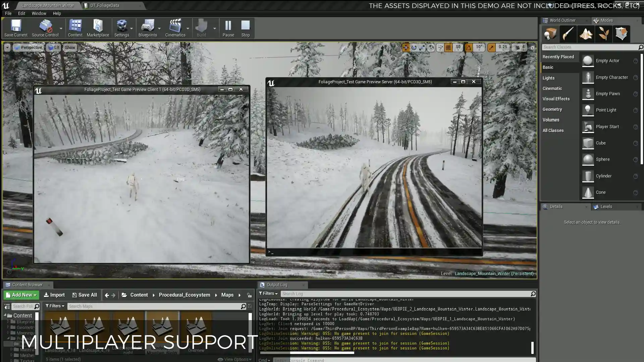This screenshot has width=644, height=362.
Task: Click the grid snap value input field
Action: (x=458, y=47)
